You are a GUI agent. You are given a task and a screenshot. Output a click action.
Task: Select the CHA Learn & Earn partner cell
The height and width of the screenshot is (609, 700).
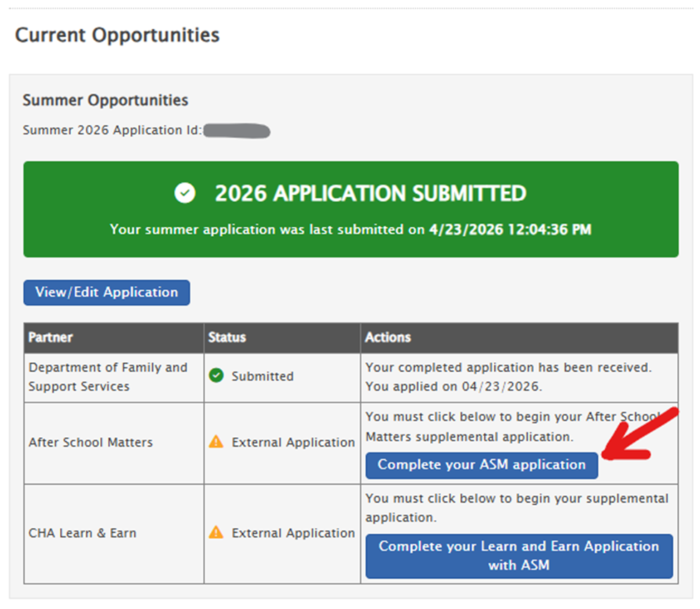[x=82, y=533]
